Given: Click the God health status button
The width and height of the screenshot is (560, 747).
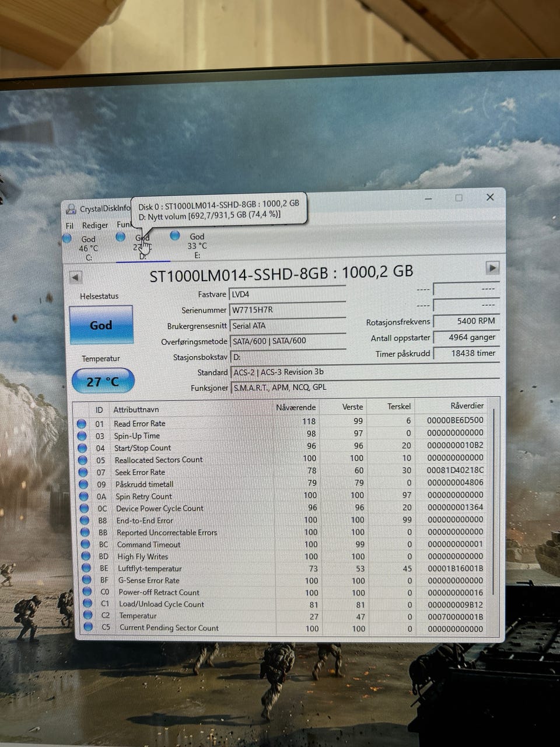Looking at the screenshot, I should point(101,325).
